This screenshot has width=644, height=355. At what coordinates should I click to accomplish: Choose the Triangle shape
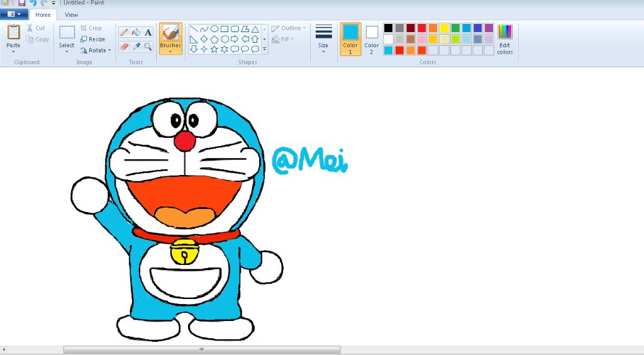point(255,29)
